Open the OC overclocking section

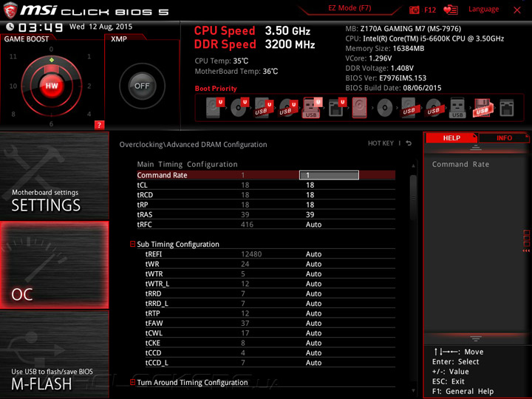click(54, 265)
